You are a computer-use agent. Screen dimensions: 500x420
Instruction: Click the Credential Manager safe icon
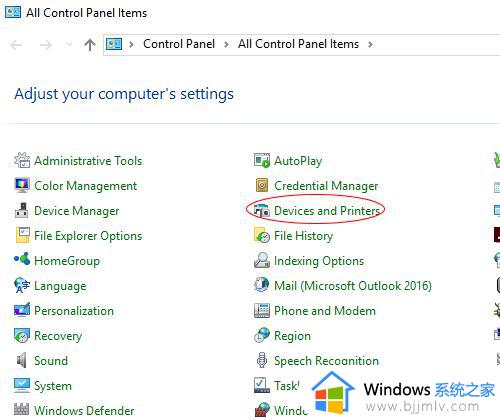262,185
